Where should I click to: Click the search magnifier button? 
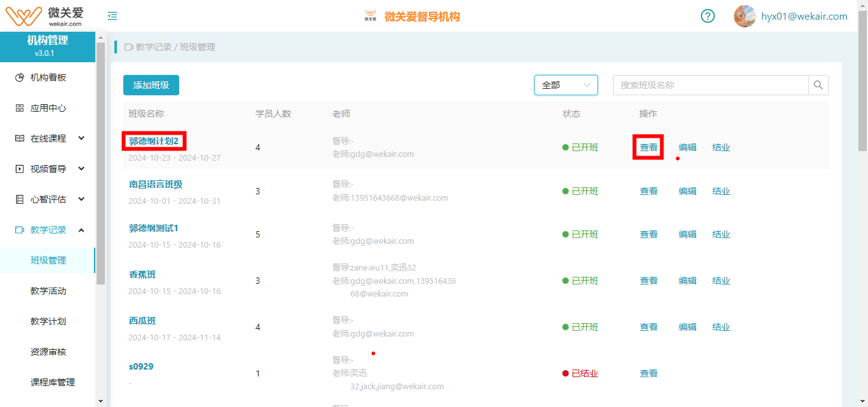pyautogui.click(x=818, y=85)
